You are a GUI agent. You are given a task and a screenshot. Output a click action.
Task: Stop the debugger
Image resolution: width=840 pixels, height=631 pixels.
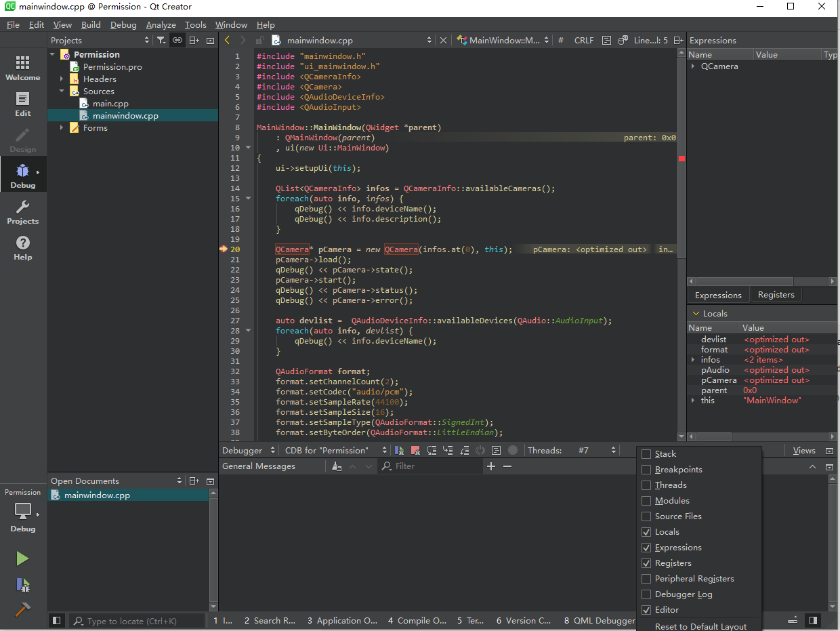click(x=415, y=450)
